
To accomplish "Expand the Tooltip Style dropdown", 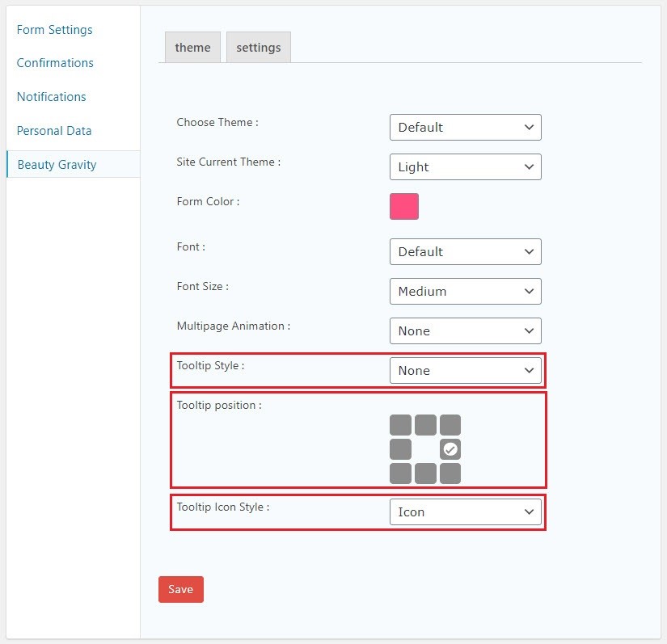I will click(466, 370).
